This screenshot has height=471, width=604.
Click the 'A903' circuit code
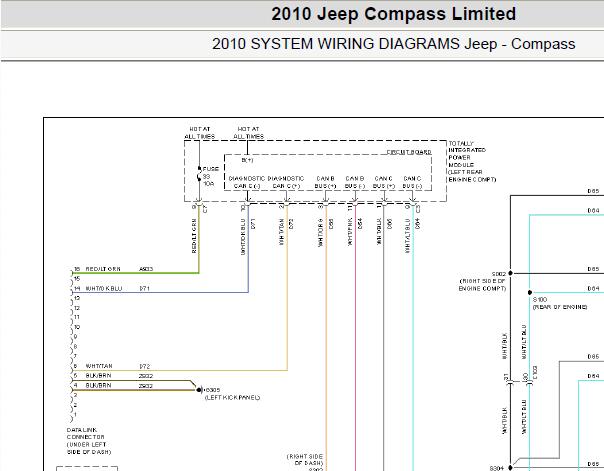pyautogui.click(x=146, y=269)
